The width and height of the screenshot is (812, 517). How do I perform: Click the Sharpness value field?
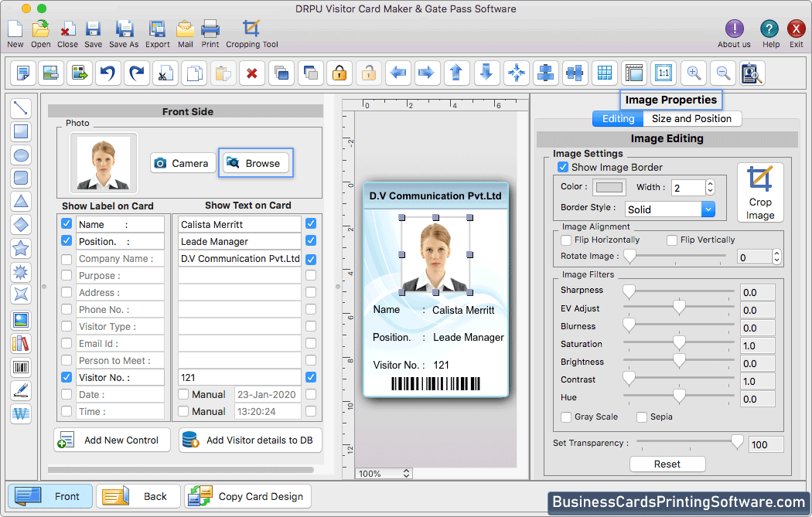(758, 292)
